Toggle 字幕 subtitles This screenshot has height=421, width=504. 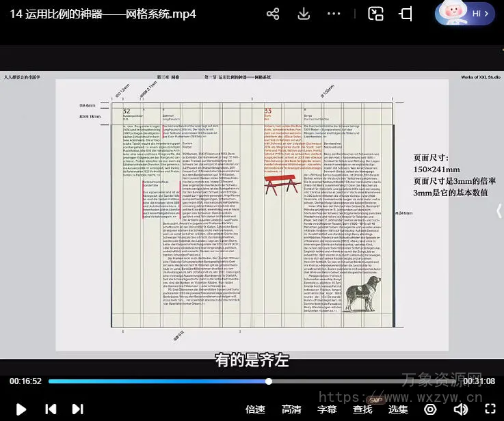(x=327, y=409)
